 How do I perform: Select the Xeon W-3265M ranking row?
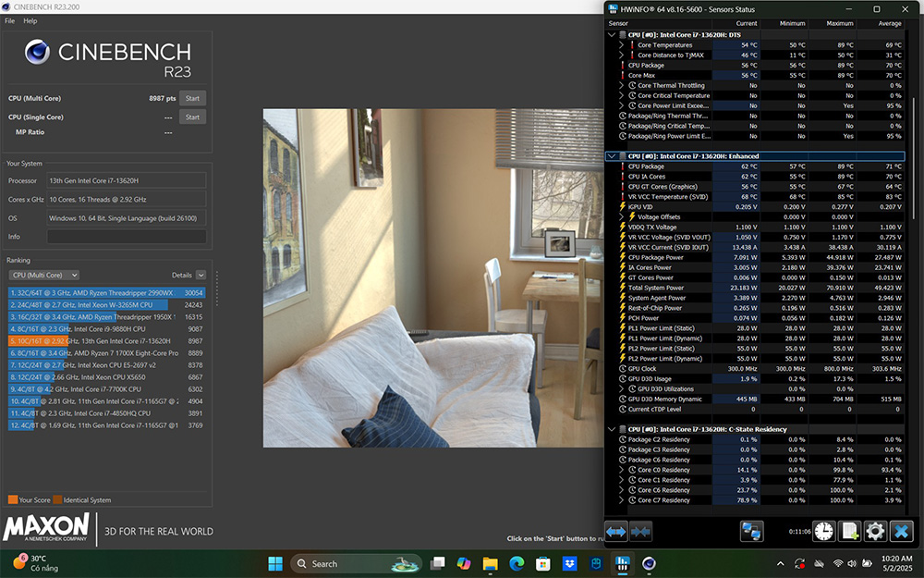pos(106,305)
